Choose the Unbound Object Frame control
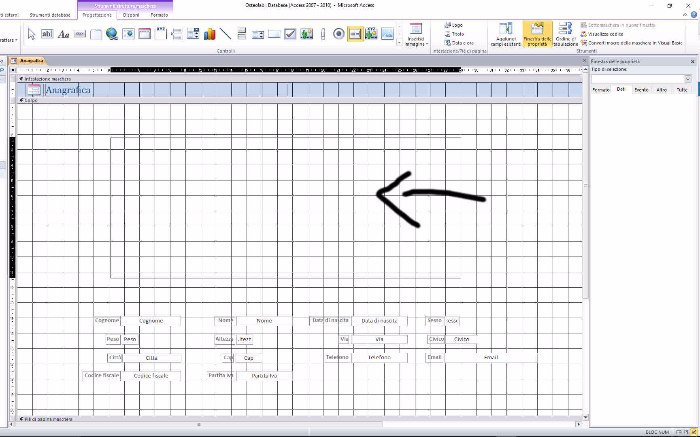 coord(307,34)
